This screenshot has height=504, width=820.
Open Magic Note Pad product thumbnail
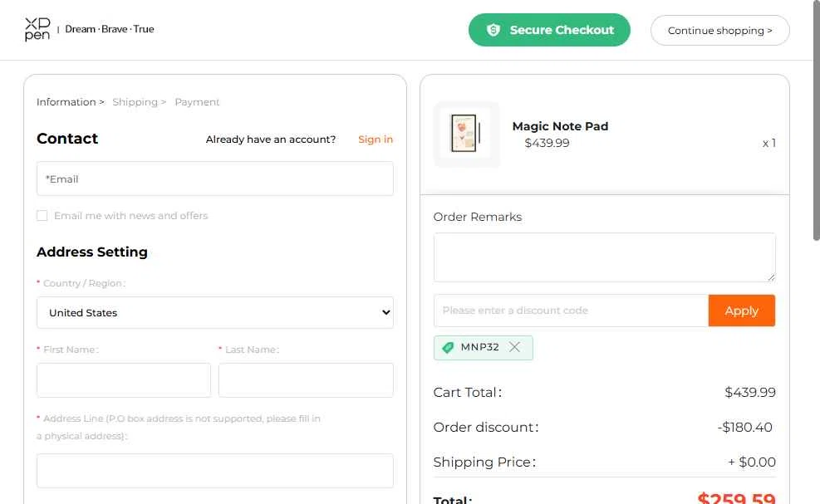[x=466, y=135]
